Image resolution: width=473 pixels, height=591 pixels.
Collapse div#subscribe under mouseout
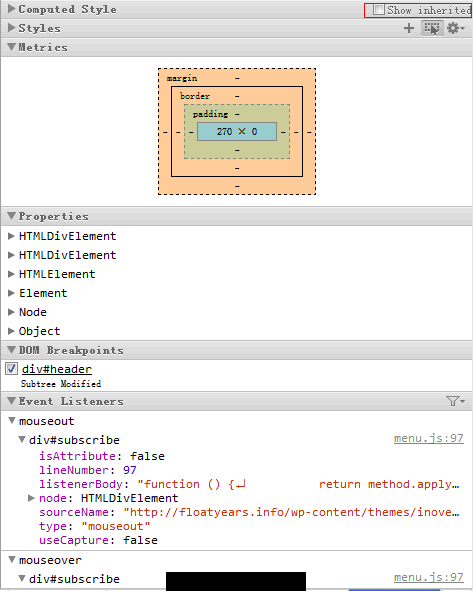coord(22,439)
